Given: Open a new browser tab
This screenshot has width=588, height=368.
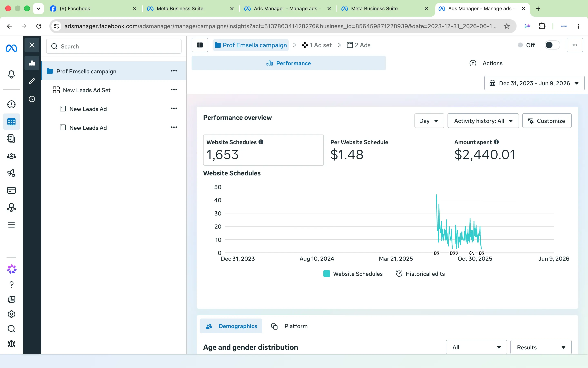Looking at the screenshot, I should (x=538, y=9).
